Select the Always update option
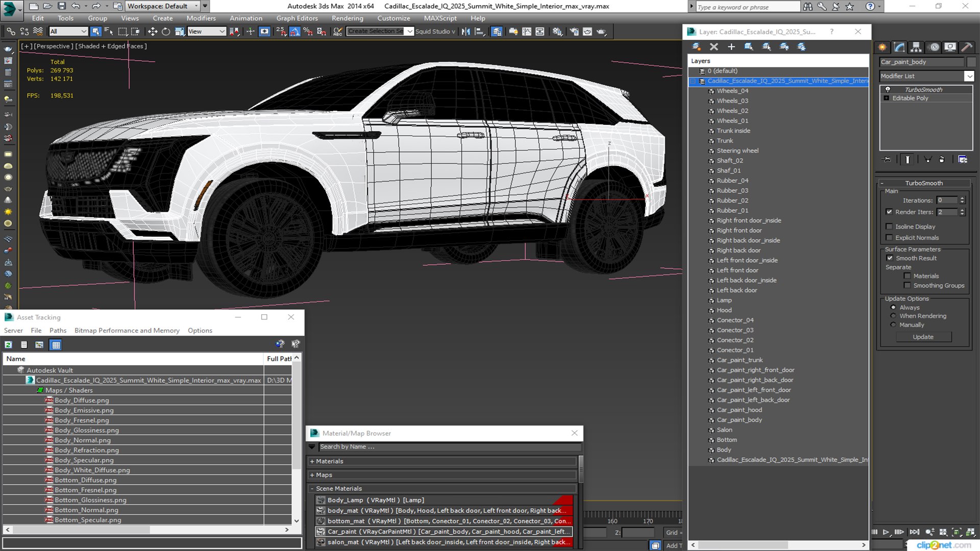 click(x=893, y=308)
